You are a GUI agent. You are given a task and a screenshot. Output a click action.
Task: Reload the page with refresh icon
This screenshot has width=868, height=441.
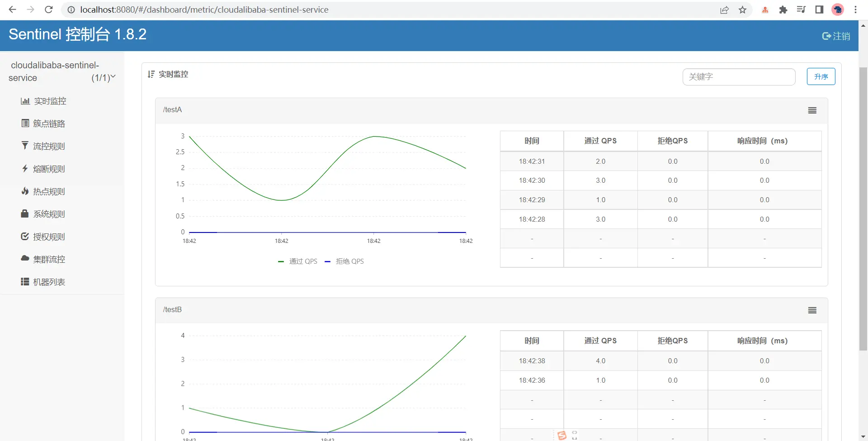[49, 9]
